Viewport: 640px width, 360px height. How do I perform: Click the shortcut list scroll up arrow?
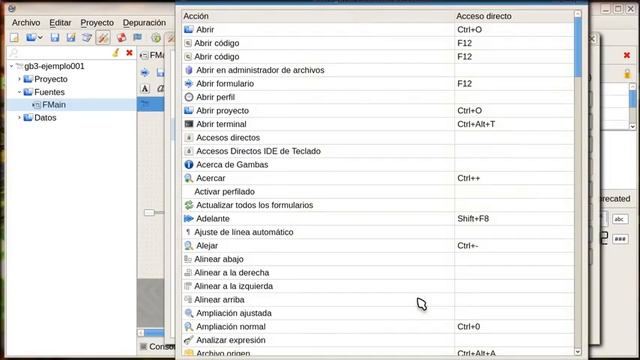[x=578, y=14]
